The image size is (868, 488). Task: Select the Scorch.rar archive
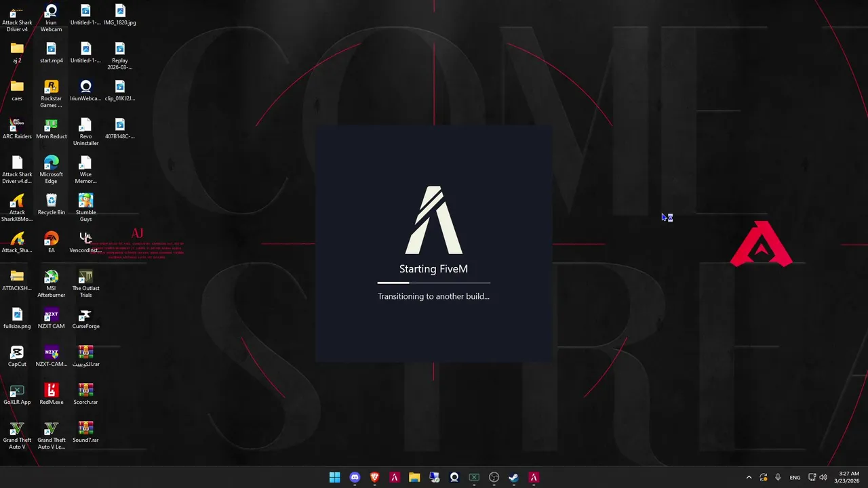[x=85, y=394]
